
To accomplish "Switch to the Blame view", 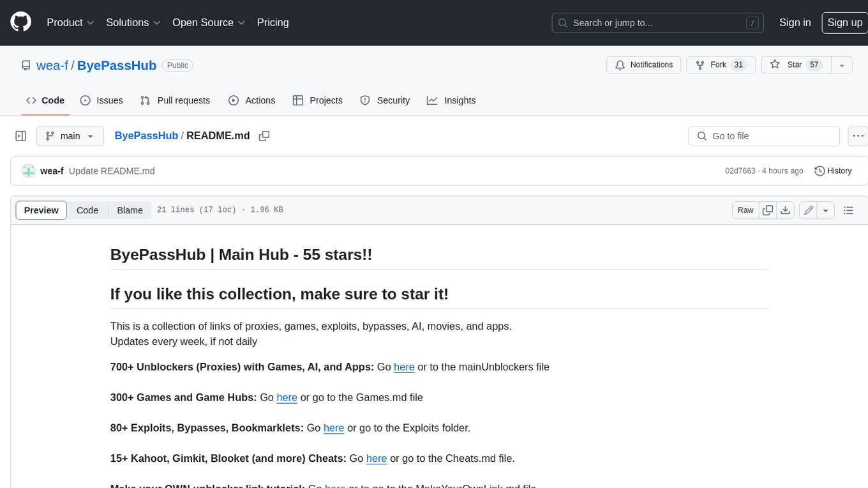I will click(x=130, y=210).
